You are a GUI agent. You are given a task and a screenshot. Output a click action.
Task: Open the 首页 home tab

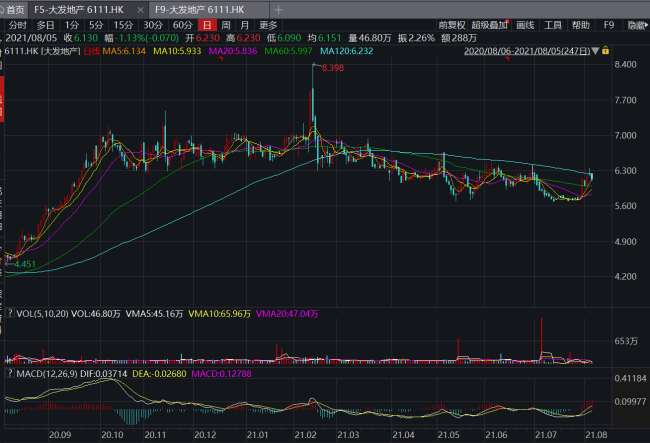tap(13, 10)
